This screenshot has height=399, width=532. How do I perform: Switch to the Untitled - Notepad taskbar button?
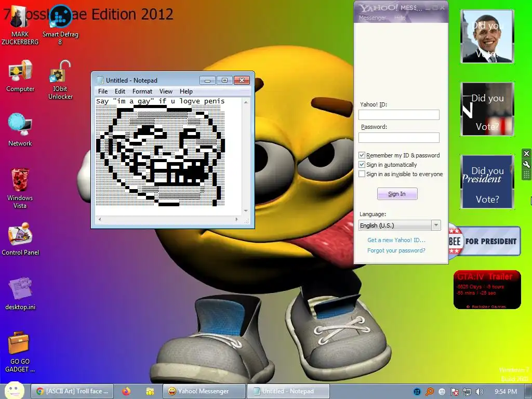point(288,391)
